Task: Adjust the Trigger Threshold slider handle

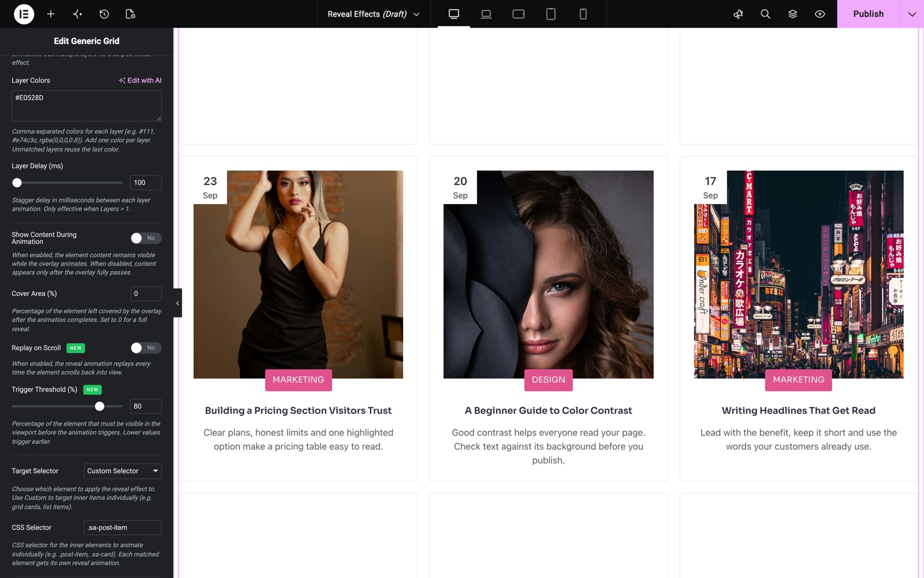Action: [x=100, y=406]
